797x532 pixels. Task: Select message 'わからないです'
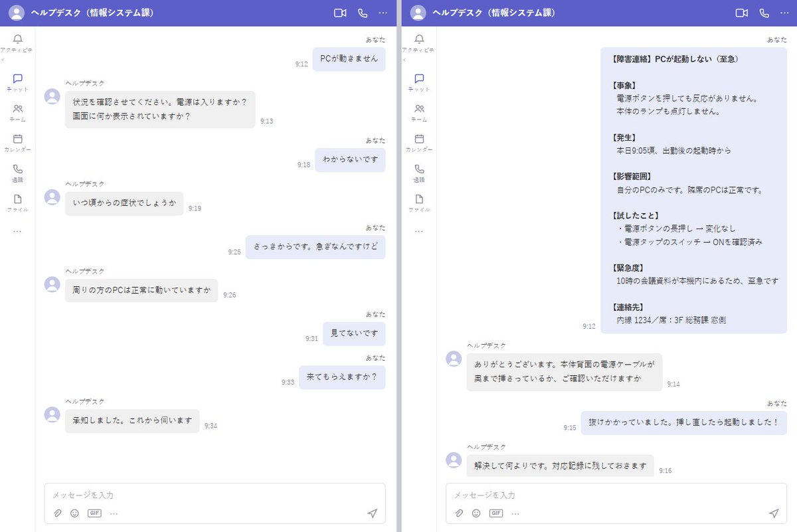[350, 159]
